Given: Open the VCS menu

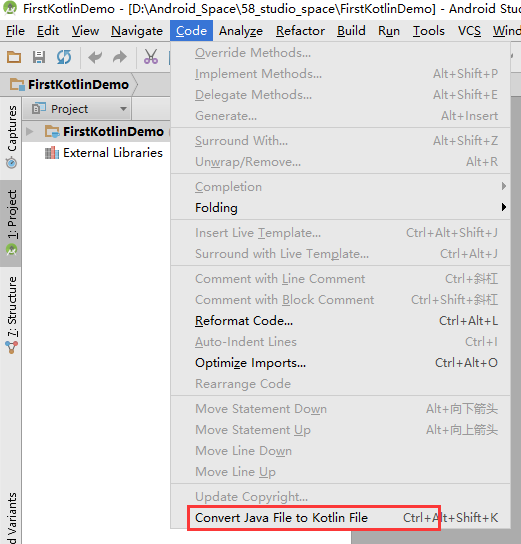Looking at the screenshot, I should tap(469, 31).
